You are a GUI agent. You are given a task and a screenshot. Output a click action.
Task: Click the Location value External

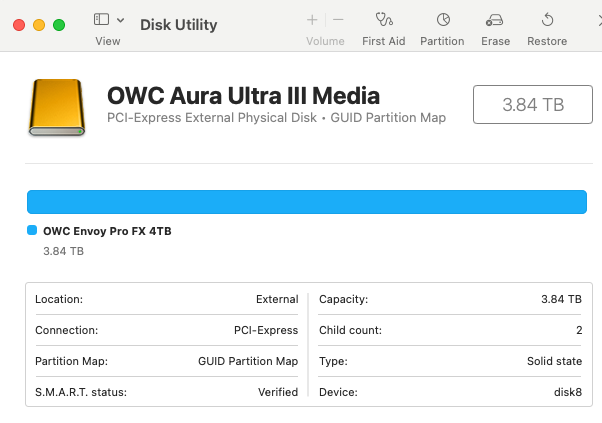tap(277, 299)
